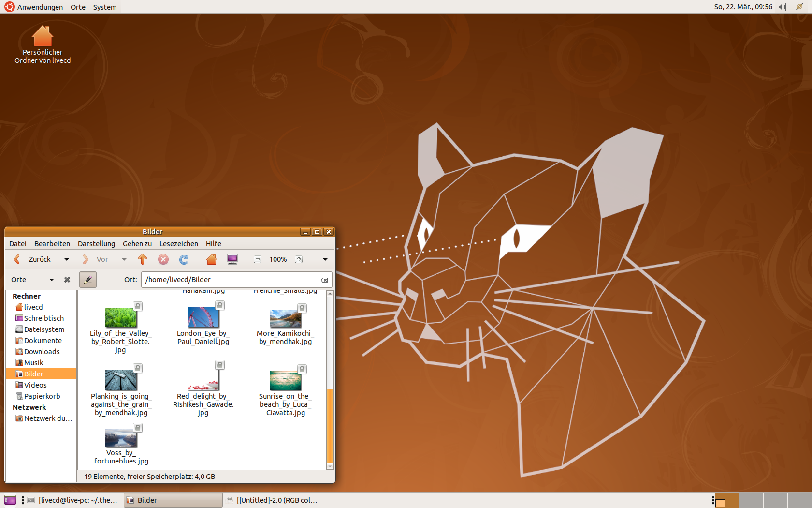The image size is (812, 508).
Task: Switch to the Untitled-2.0 taskbar button
Action: 272,500
